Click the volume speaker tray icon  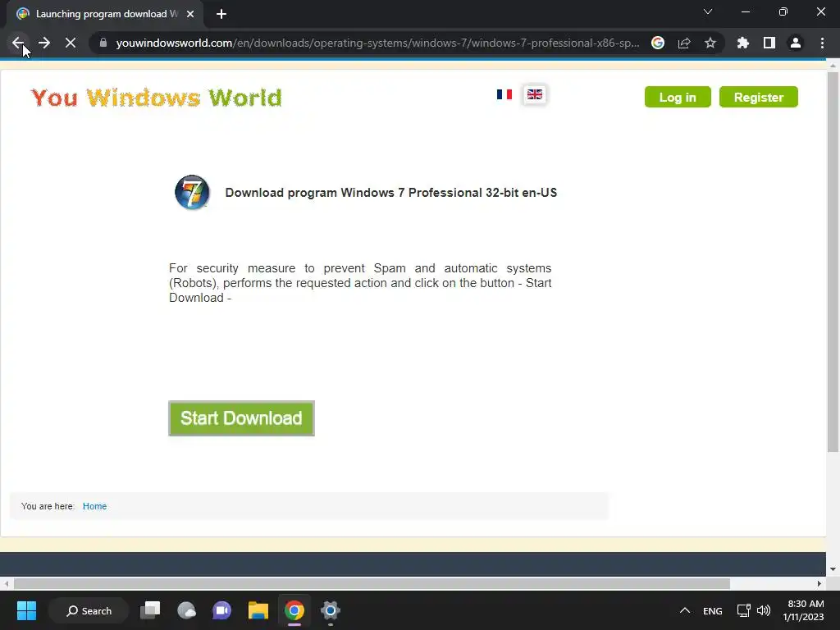[x=764, y=610]
